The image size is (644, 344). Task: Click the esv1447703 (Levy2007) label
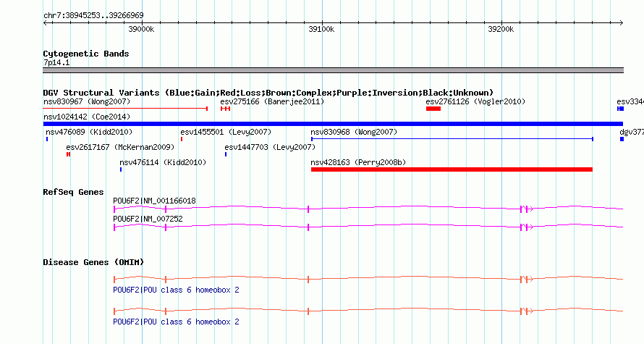(270, 147)
